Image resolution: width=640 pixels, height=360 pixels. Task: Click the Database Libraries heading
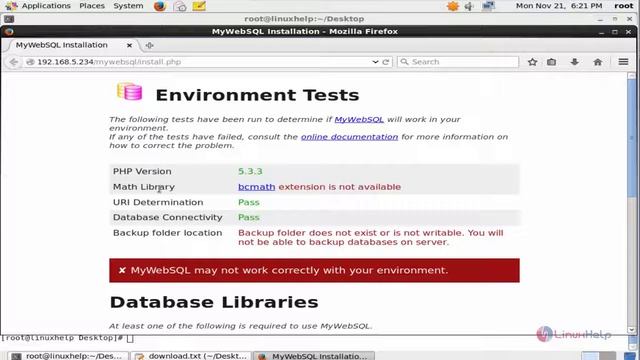click(214, 302)
